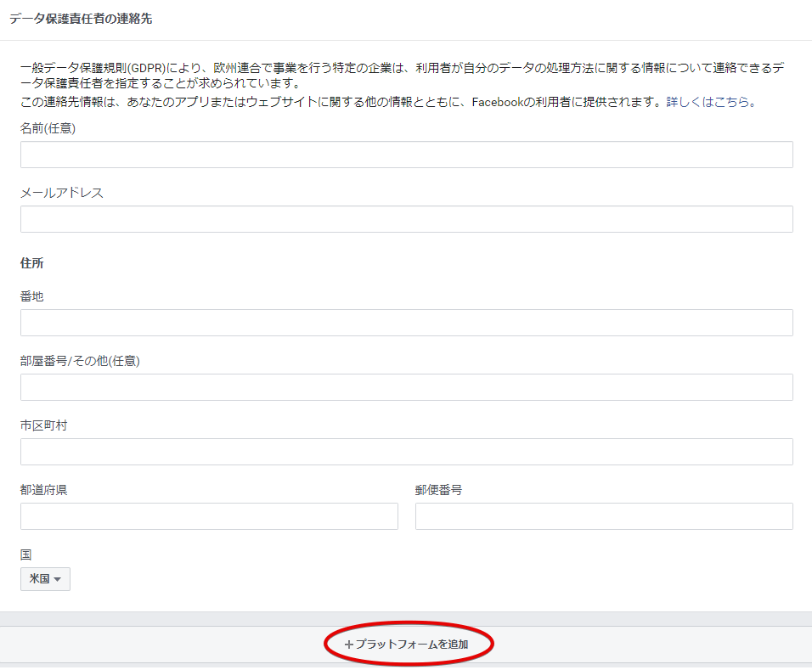This screenshot has width=812, height=670.
Task: Focus the メールアドレス email input field
Action: pyautogui.click(x=407, y=220)
